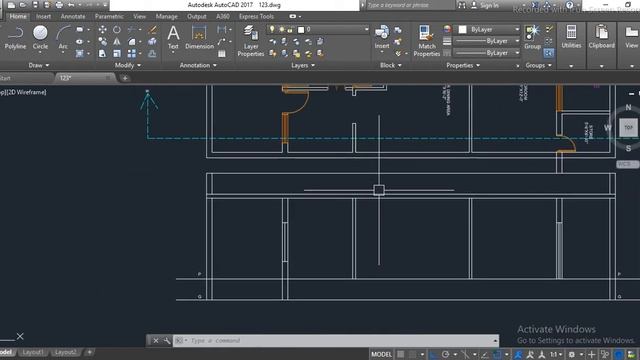Image resolution: width=640 pixels, height=360 pixels.
Task: Click the Save icon in quick access toolbar
Action: tap(35, 5)
